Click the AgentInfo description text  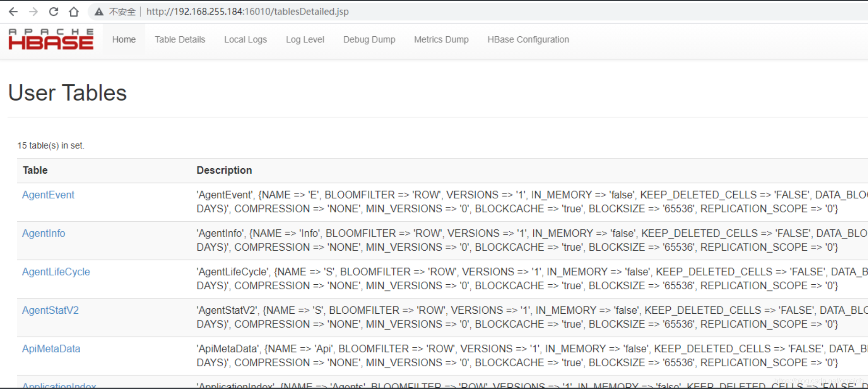pyautogui.click(x=532, y=240)
